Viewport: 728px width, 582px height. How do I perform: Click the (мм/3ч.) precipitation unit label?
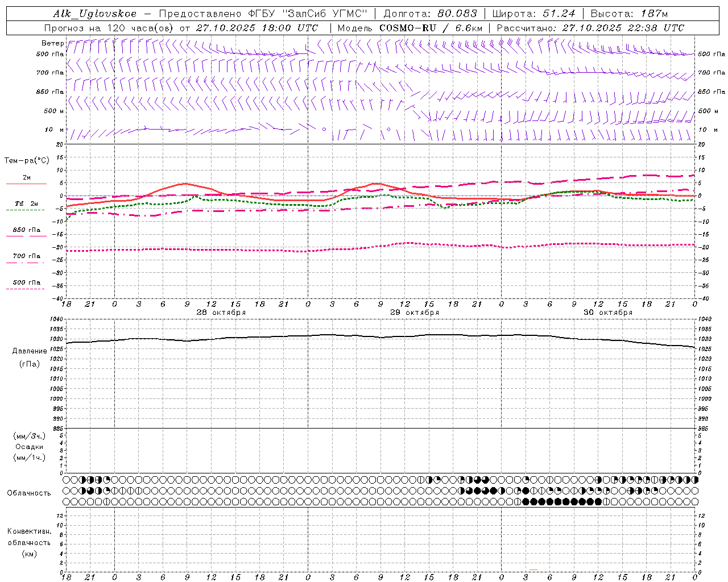click(x=30, y=436)
